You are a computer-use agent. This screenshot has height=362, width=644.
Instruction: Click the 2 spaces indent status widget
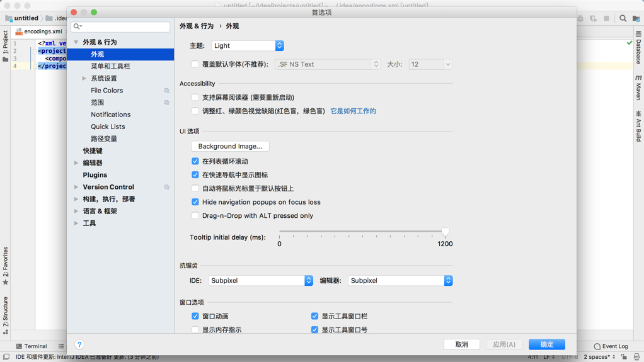pyautogui.click(x=599, y=357)
